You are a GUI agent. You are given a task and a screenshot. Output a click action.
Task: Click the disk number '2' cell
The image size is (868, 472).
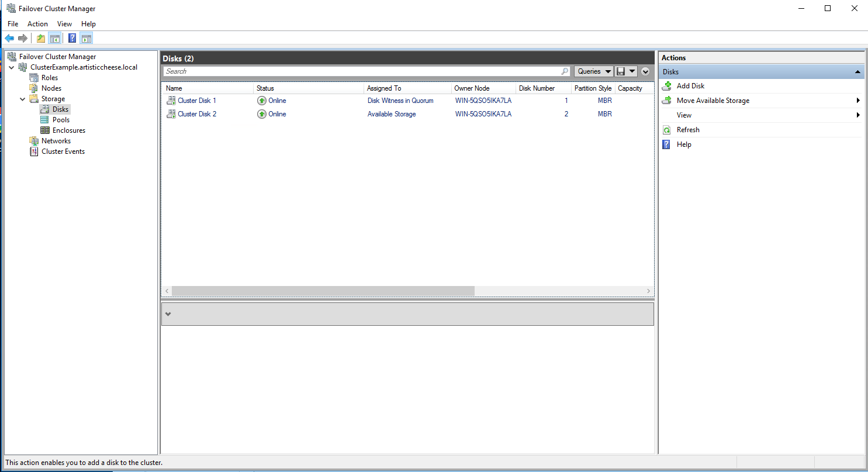pos(566,114)
